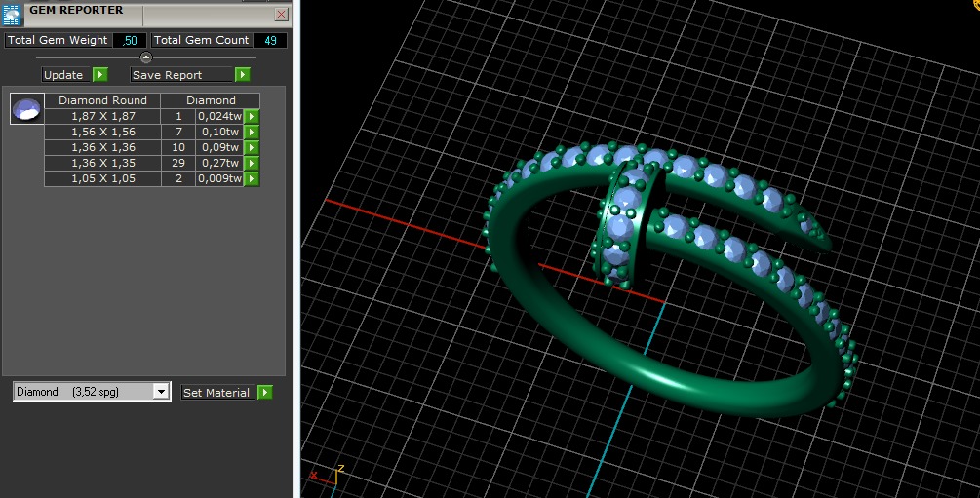Click the Diamond material column header

point(211,100)
